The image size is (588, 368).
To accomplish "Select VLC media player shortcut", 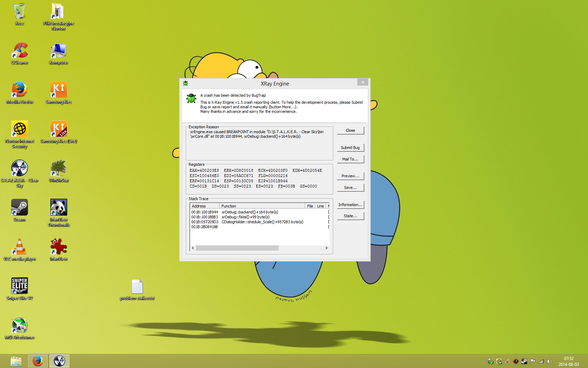I will click(x=20, y=250).
